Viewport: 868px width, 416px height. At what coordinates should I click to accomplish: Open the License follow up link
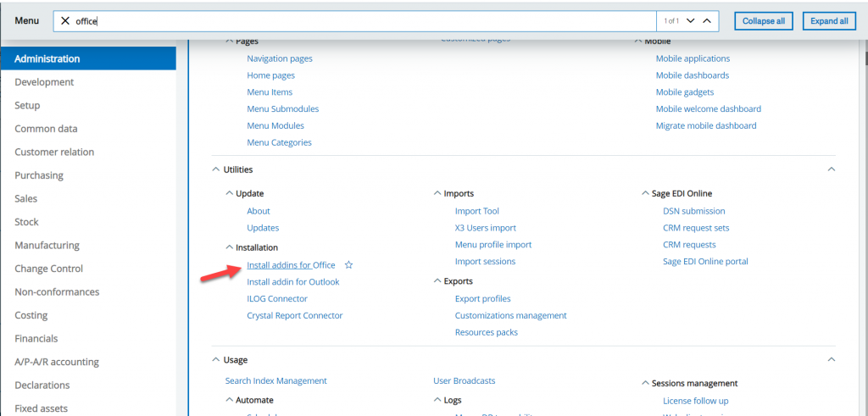[696, 401]
